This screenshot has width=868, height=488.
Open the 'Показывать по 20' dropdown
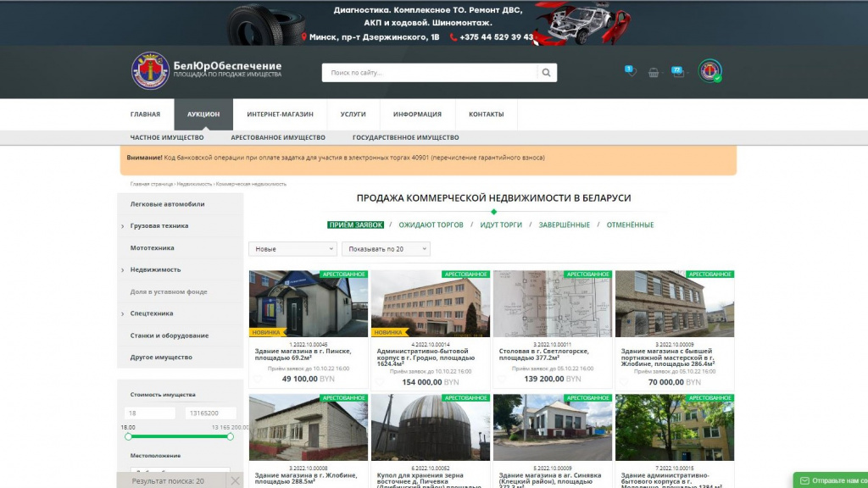[x=386, y=249]
